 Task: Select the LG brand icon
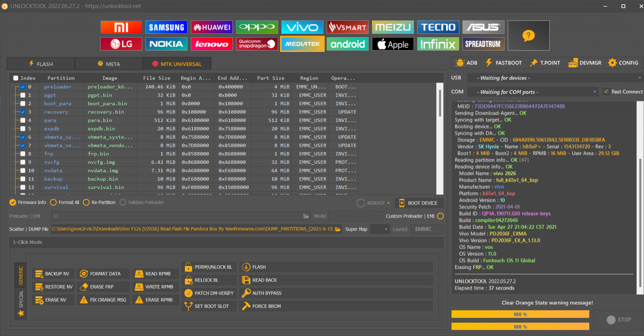121,44
